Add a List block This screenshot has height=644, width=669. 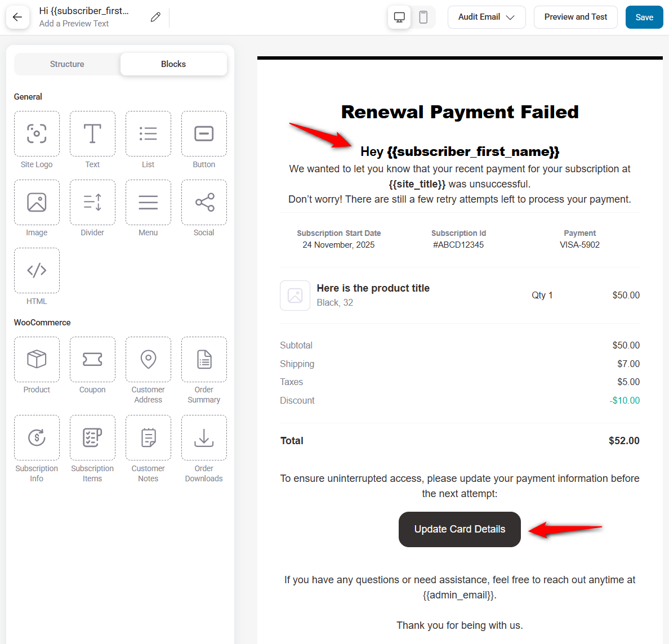tap(148, 133)
